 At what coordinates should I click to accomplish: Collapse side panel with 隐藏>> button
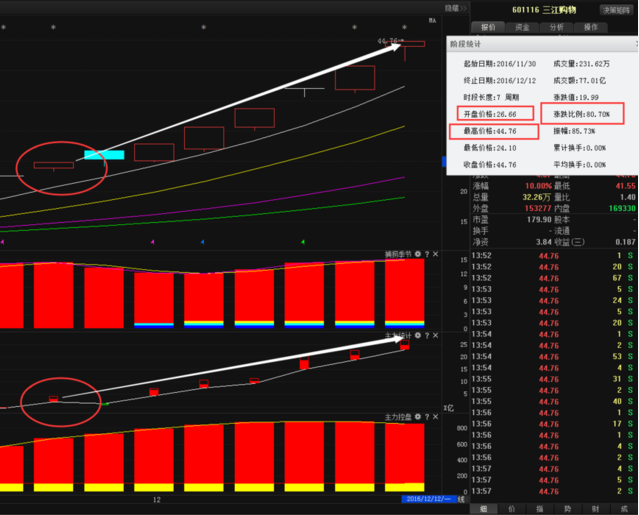[455, 8]
